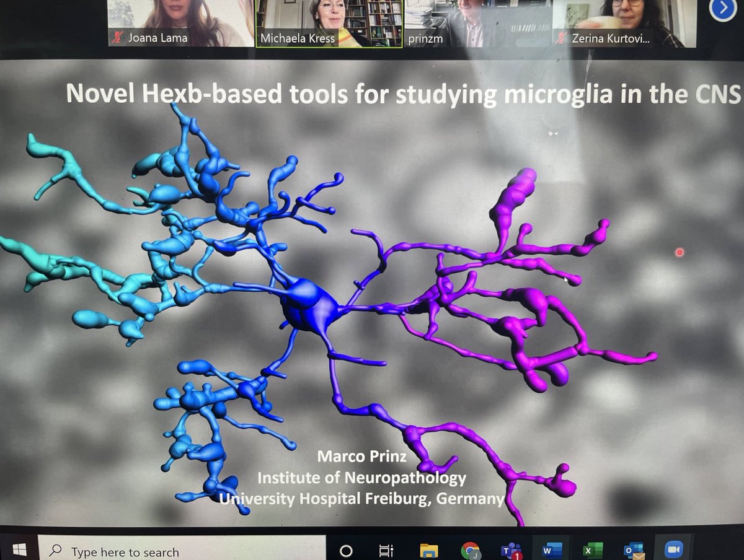Click the taskbar search box
The image size is (744, 560).
182,549
